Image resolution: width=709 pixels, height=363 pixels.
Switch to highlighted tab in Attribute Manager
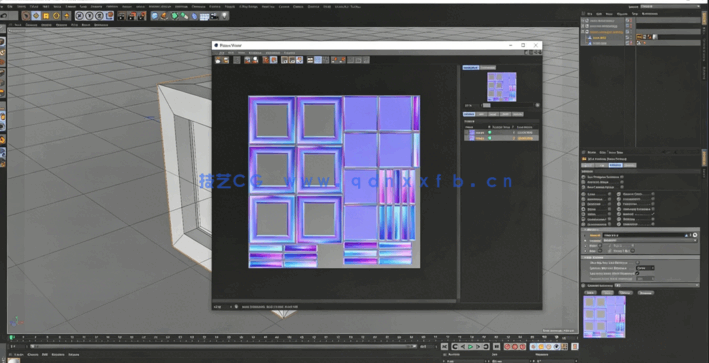pos(615,165)
